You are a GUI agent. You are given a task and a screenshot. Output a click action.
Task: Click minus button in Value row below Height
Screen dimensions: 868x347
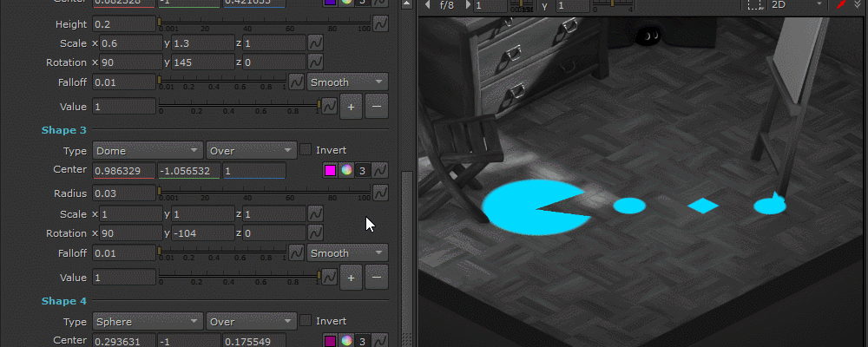377,106
